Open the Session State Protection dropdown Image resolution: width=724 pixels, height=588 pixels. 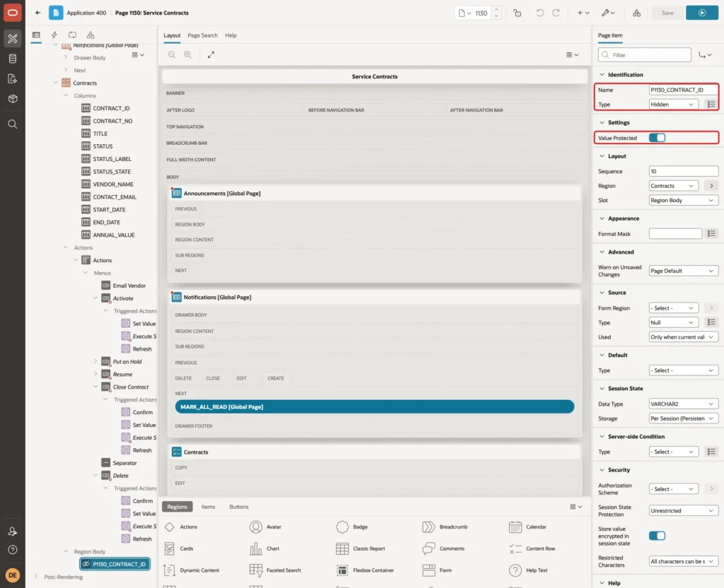(x=683, y=511)
